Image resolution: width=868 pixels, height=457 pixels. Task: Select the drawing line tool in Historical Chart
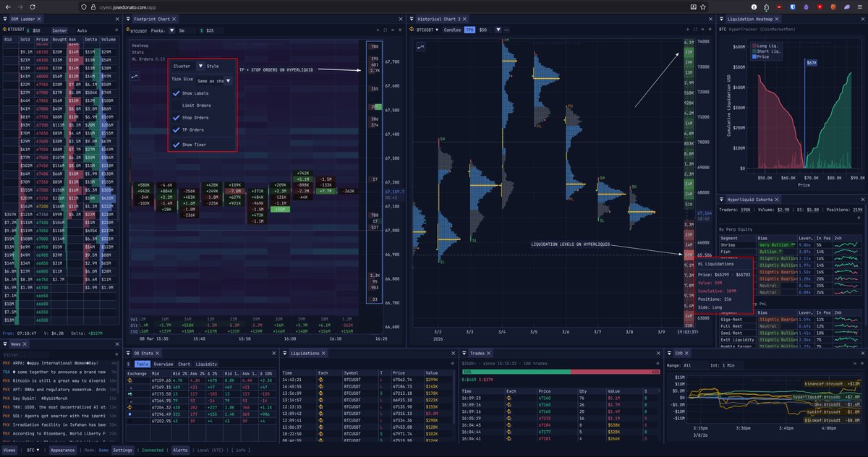[x=420, y=46]
